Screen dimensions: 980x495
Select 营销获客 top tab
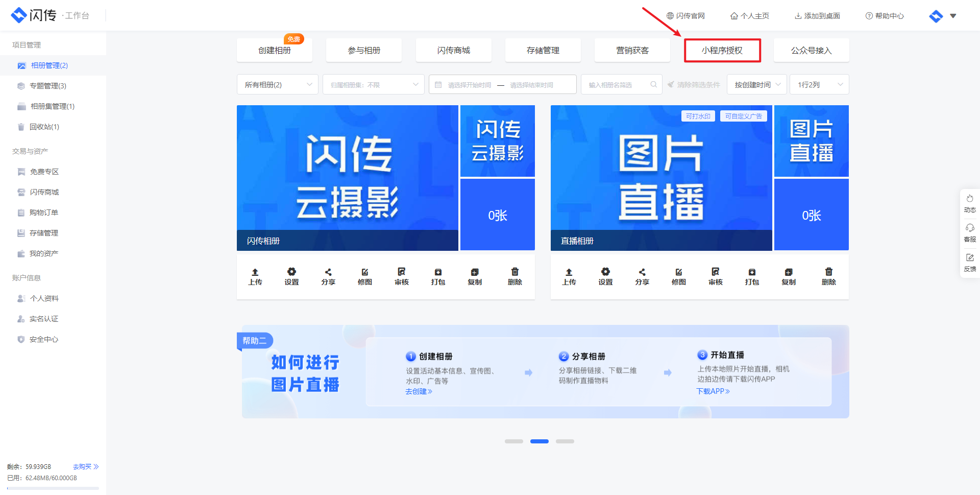(x=632, y=50)
